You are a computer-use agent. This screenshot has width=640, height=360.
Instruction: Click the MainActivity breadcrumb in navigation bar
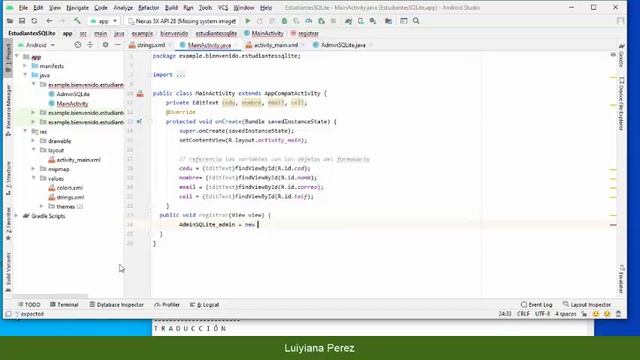point(264,33)
